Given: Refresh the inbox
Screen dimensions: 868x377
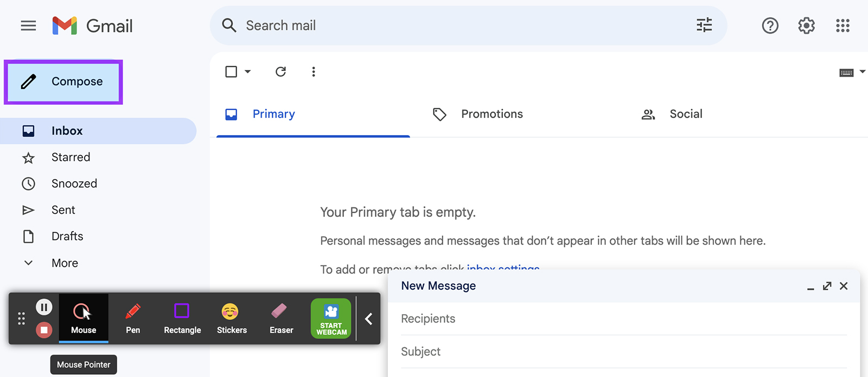Looking at the screenshot, I should [x=280, y=72].
